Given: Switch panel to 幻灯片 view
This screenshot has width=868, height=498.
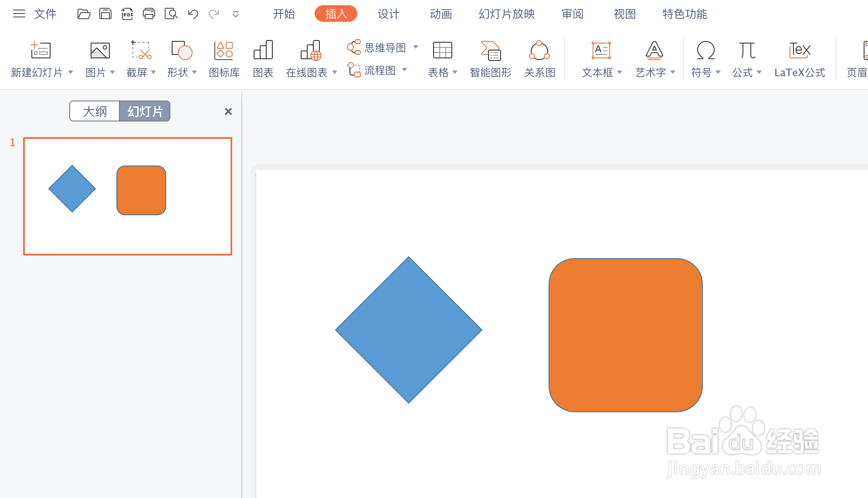Looking at the screenshot, I should 145,111.
